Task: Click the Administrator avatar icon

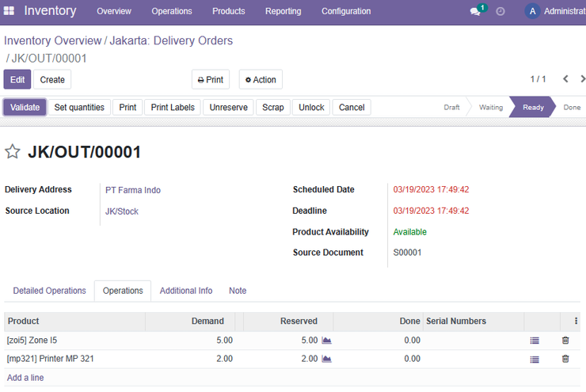Action: 532,11
